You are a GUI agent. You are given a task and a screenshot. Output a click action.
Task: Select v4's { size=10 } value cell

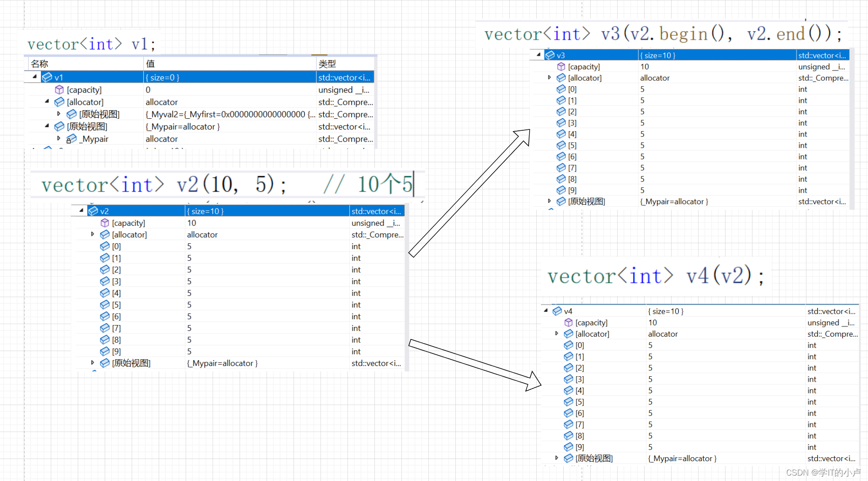coord(726,311)
